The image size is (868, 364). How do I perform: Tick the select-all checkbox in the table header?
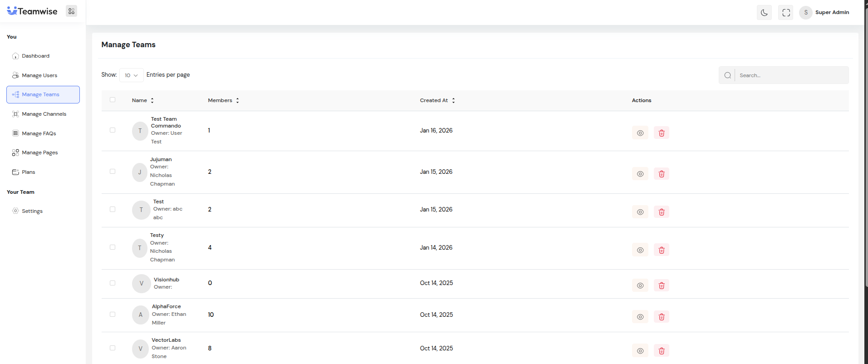coord(113,100)
